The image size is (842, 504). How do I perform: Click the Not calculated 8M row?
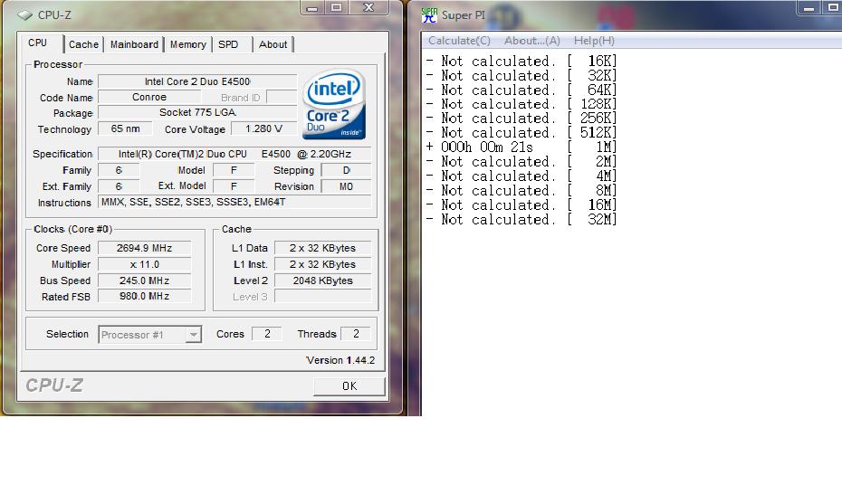click(x=521, y=191)
